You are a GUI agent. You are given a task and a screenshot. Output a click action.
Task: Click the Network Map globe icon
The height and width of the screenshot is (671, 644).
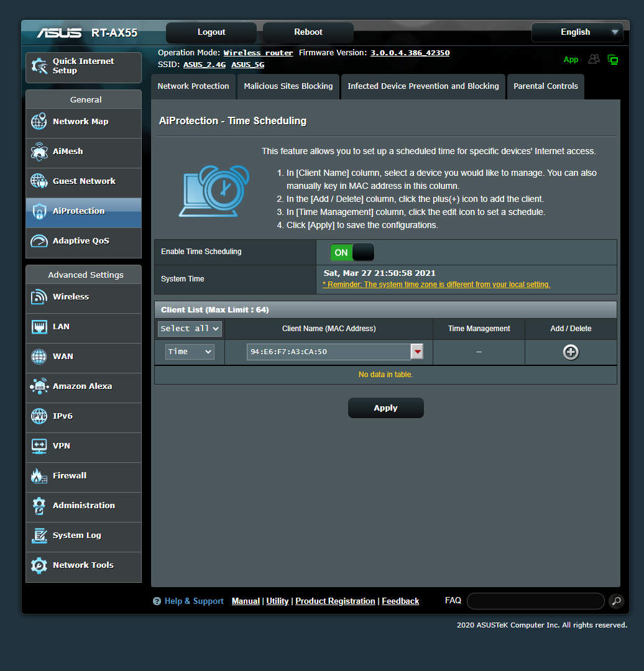coord(39,122)
